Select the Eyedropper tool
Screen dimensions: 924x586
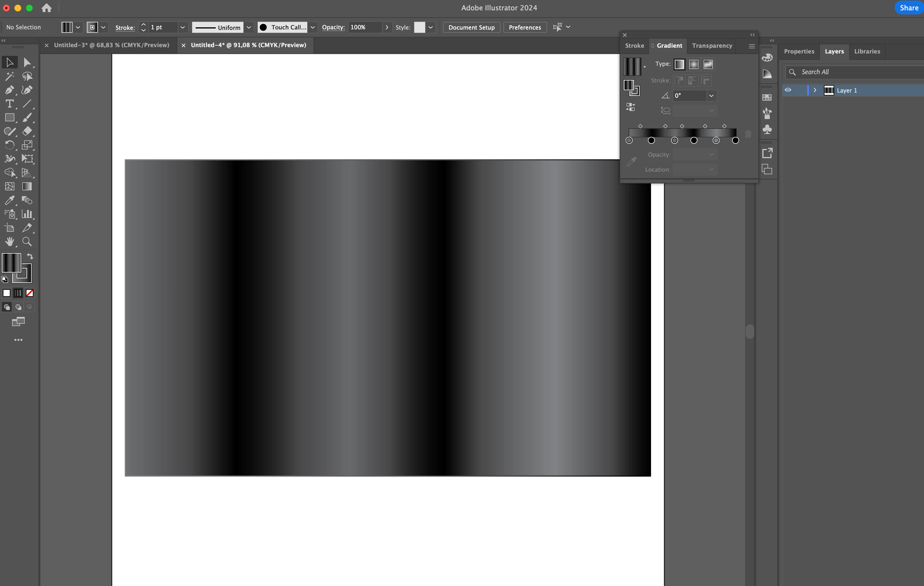(x=9, y=200)
